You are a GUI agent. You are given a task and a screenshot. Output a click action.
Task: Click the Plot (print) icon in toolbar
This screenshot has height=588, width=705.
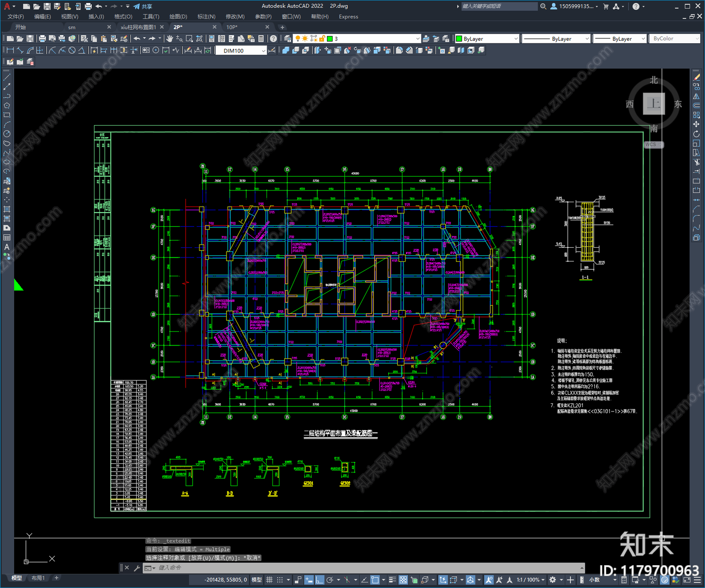click(x=42, y=39)
